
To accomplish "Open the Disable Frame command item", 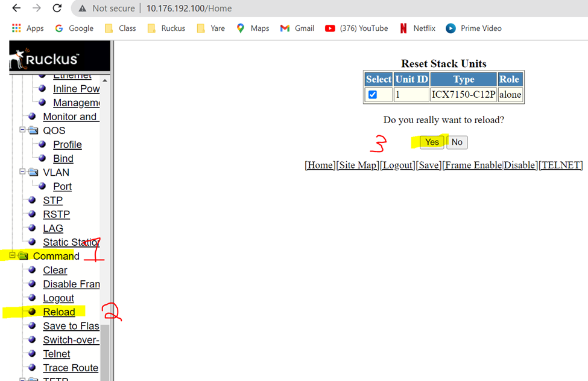I will point(71,284).
